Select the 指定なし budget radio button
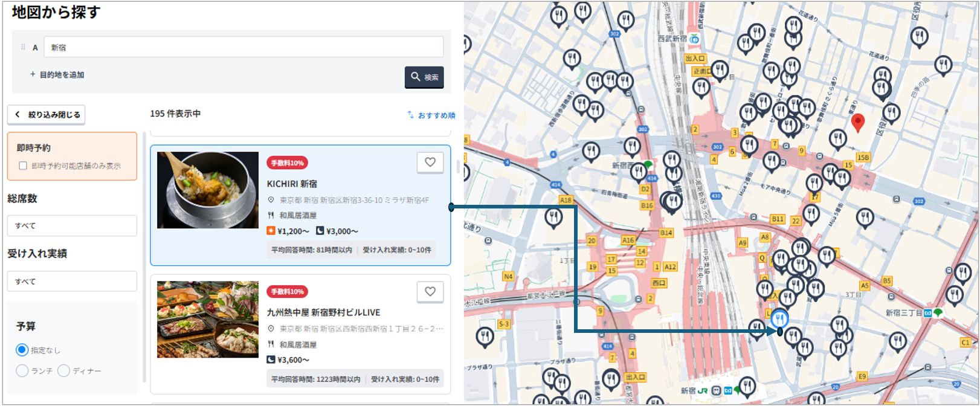The height and width of the screenshot is (406, 980). (x=22, y=350)
